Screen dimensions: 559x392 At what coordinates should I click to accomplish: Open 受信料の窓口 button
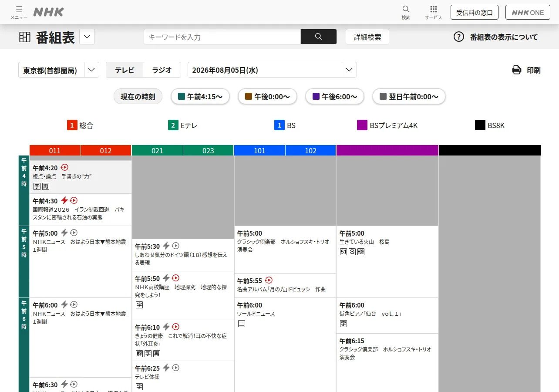pyautogui.click(x=475, y=12)
